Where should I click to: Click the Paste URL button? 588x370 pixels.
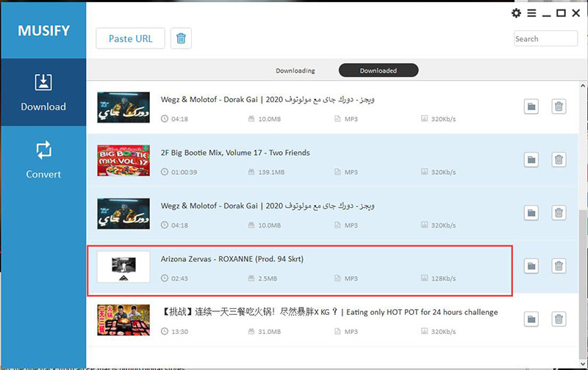tap(130, 39)
